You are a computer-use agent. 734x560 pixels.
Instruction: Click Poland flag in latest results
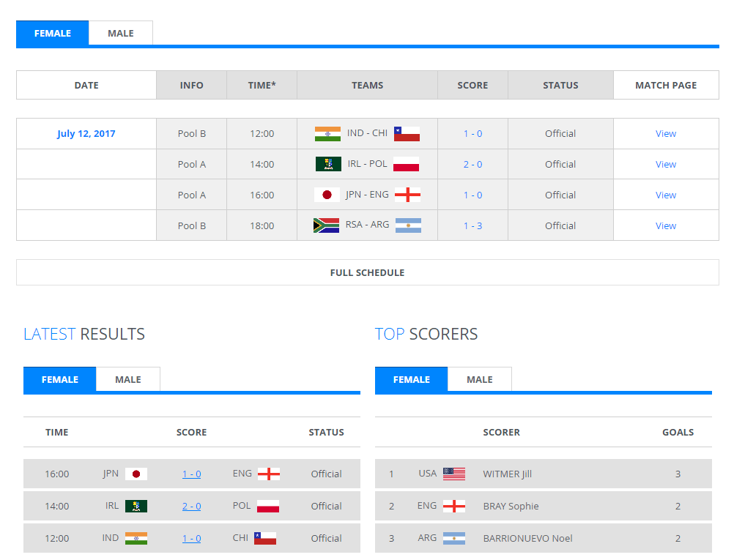(x=268, y=507)
